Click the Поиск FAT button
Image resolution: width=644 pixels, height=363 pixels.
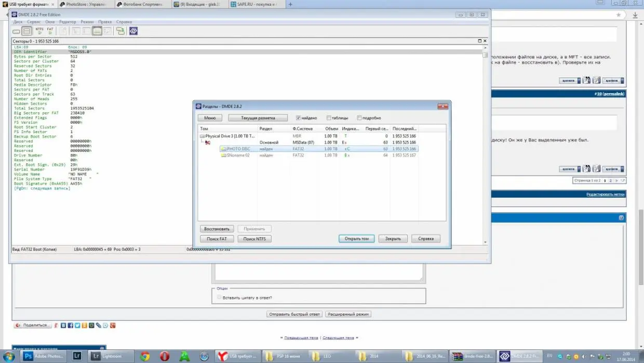pos(217,239)
